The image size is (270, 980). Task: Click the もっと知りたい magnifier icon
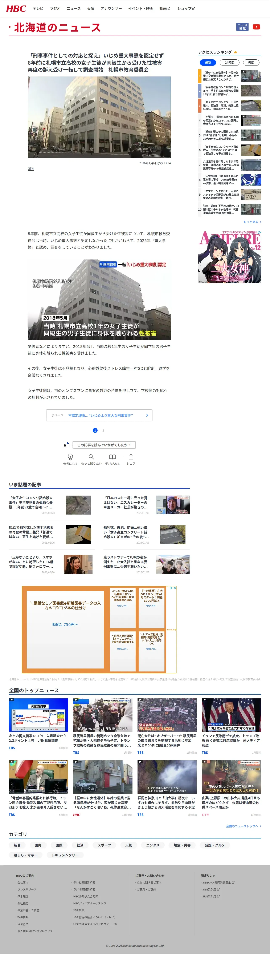(x=91, y=457)
